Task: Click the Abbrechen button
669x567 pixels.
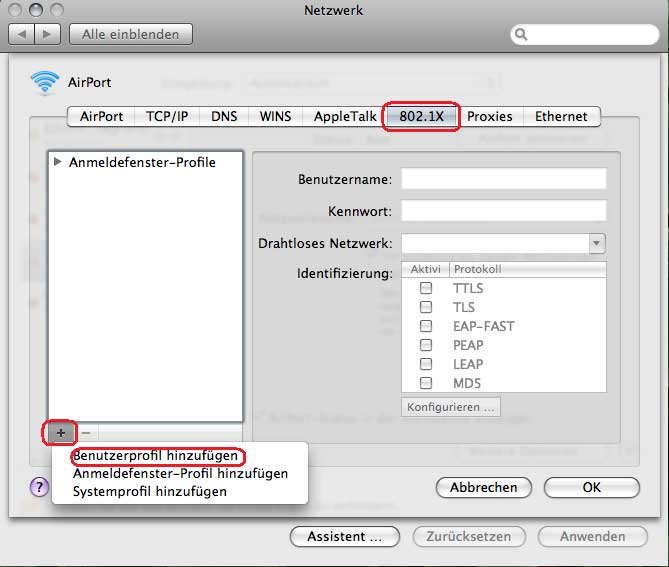Action: click(484, 487)
